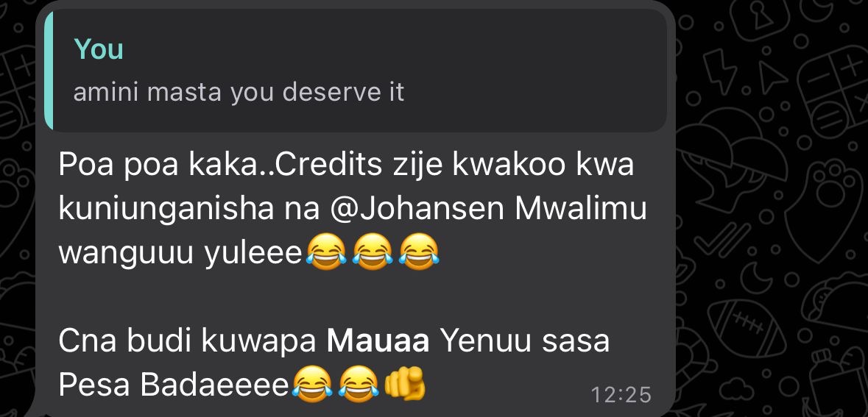Click the text "Yenuu sasa" in the message
The width and height of the screenshot is (868, 417).
525,341
